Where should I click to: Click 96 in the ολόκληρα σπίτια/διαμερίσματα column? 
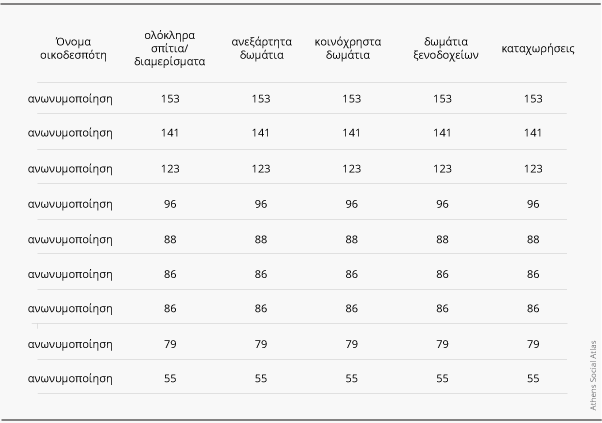pos(170,203)
